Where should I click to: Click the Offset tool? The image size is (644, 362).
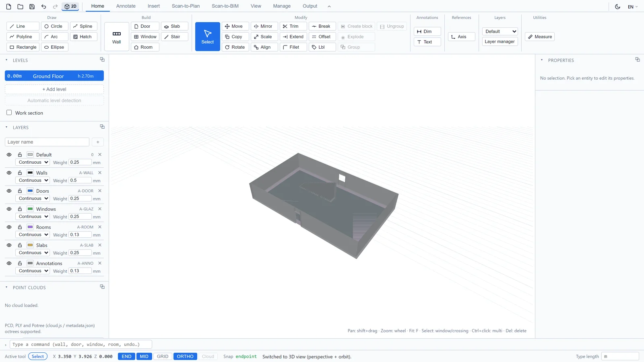(x=322, y=37)
